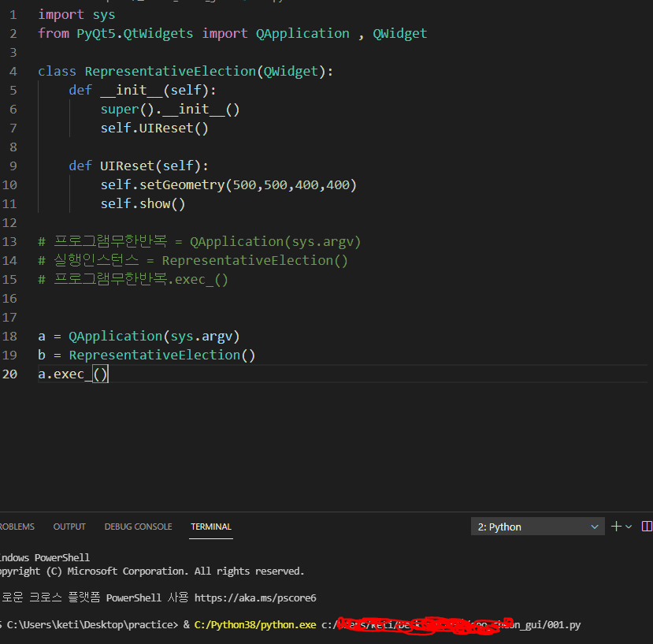Viewport: 653px width, 644px height.
Task: Click the 'Windows PowerShell' line in terminal
Action: pyautogui.click(x=45, y=558)
